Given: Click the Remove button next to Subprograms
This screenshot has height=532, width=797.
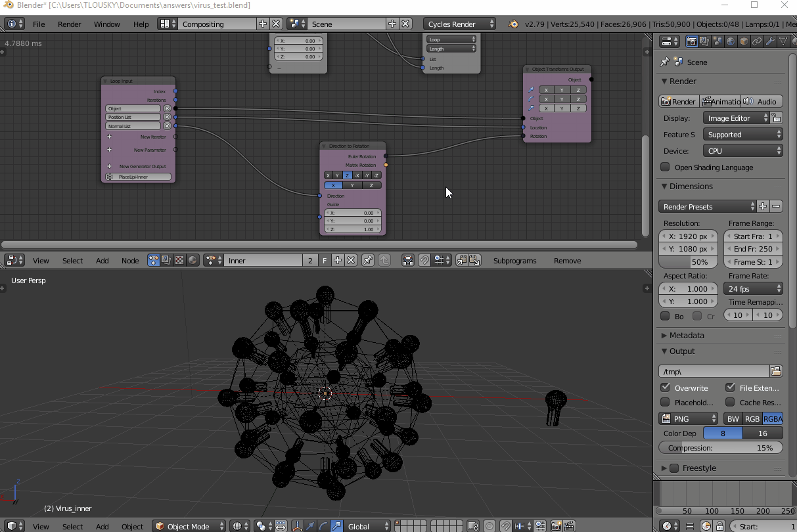Looking at the screenshot, I should tap(566, 261).
